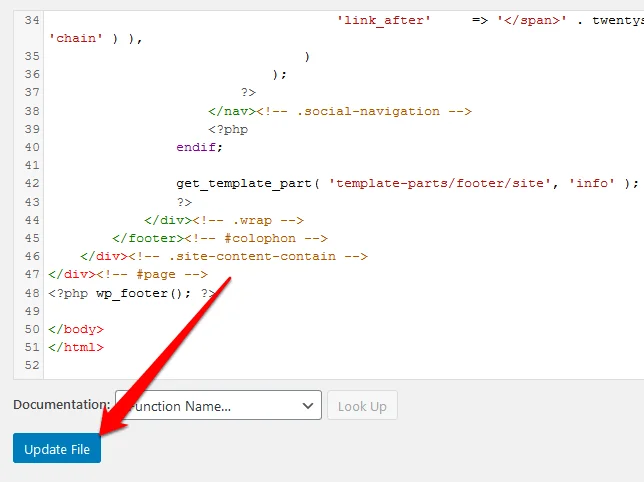644x482 pixels.
Task: Click the Documentation label
Action: (62, 404)
